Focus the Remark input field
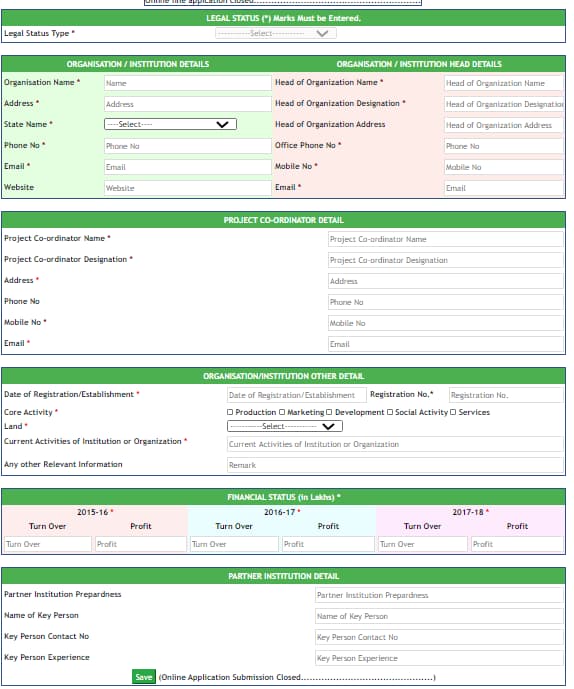574x689 pixels. (x=395, y=465)
